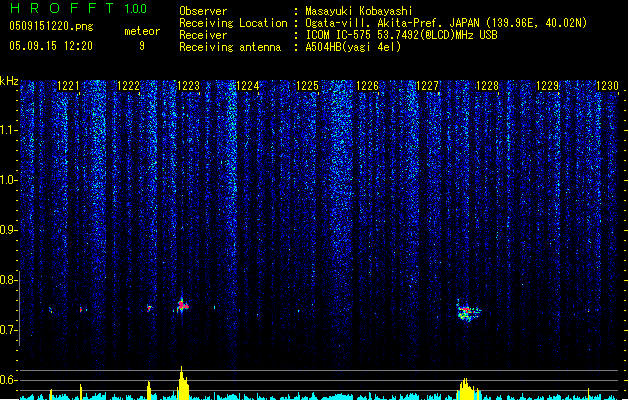The image size is (629, 400).
Task: Click the yellow power peak cluster near 1228
Action: [467, 388]
